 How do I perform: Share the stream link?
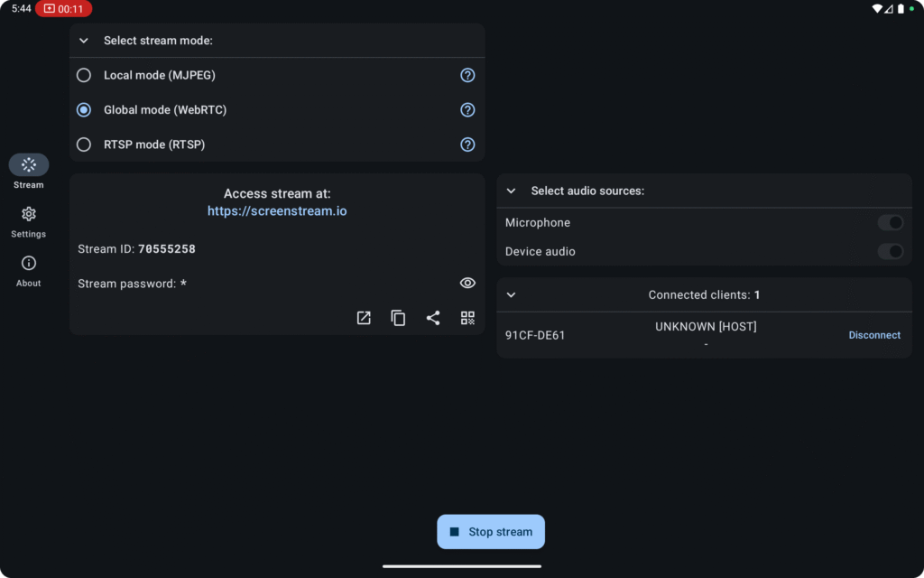[433, 318]
